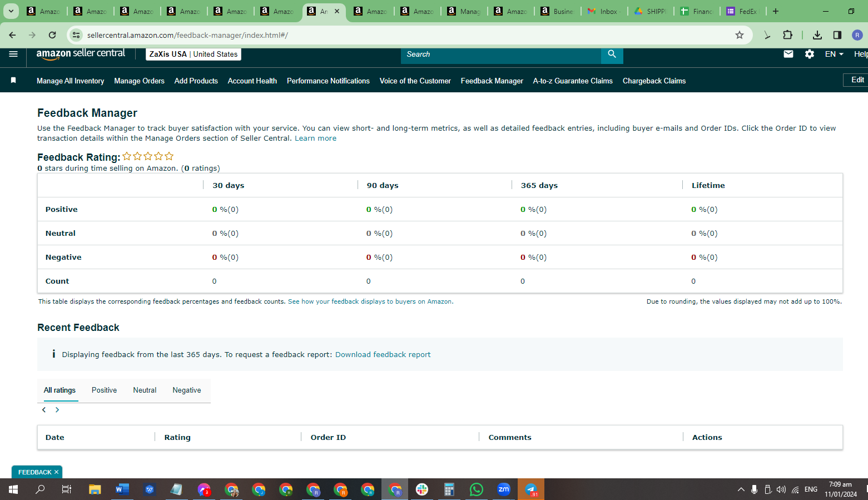
Task: Click the browser back arrow
Action: coord(12,35)
